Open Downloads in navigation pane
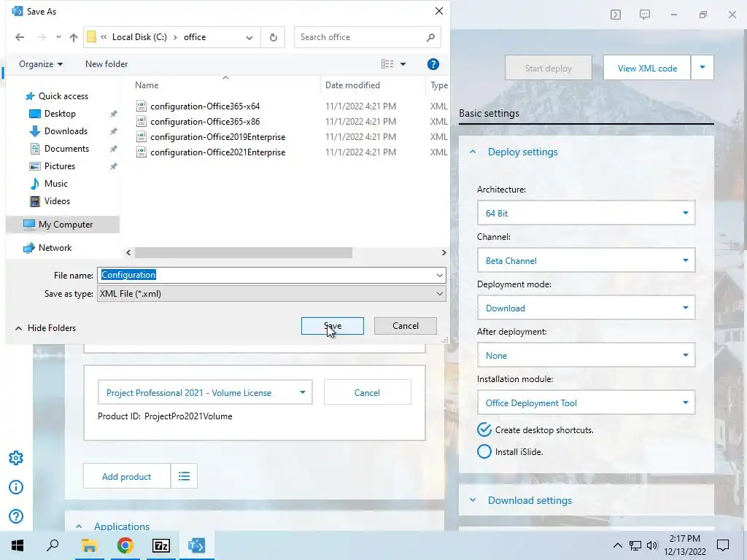This screenshot has width=747, height=560. click(66, 131)
